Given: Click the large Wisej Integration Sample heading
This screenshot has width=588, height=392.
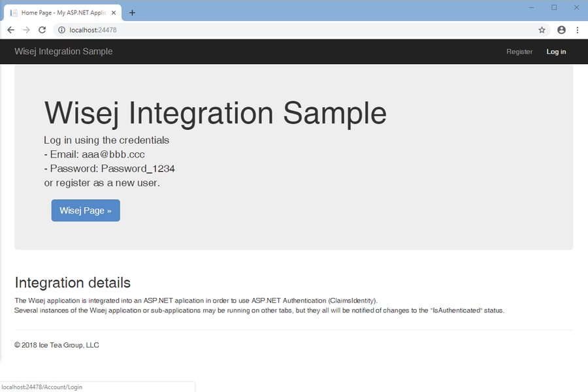Looking at the screenshot, I should tap(215, 112).
